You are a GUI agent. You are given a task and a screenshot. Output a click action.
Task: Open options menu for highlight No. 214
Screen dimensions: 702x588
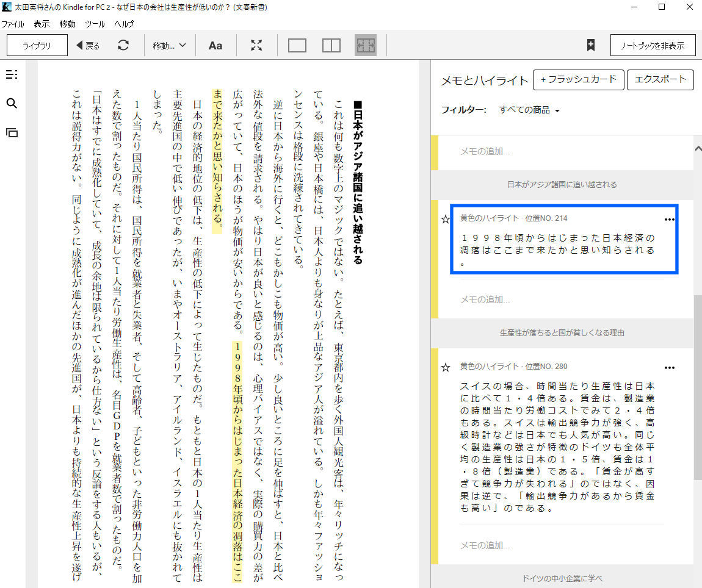(669, 219)
